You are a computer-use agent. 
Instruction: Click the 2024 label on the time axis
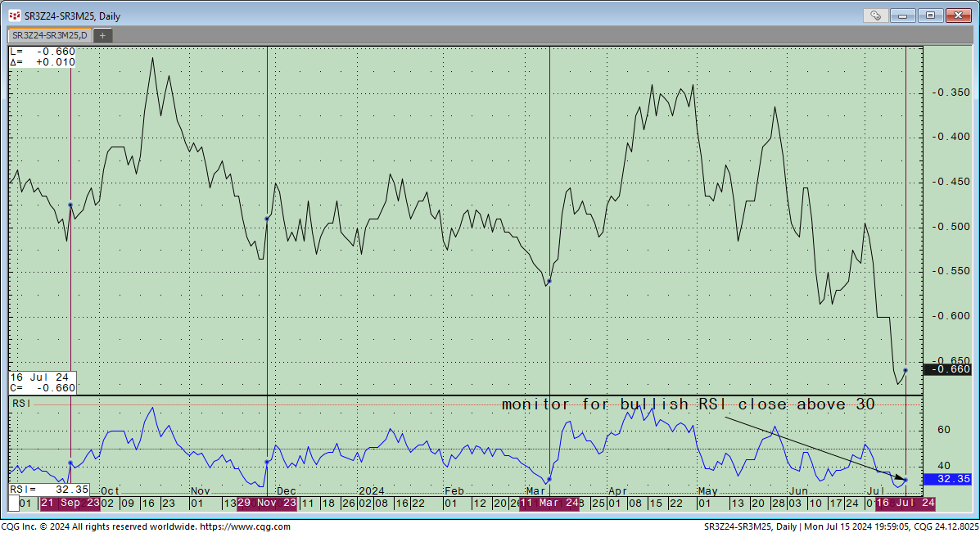[x=373, y=490]
